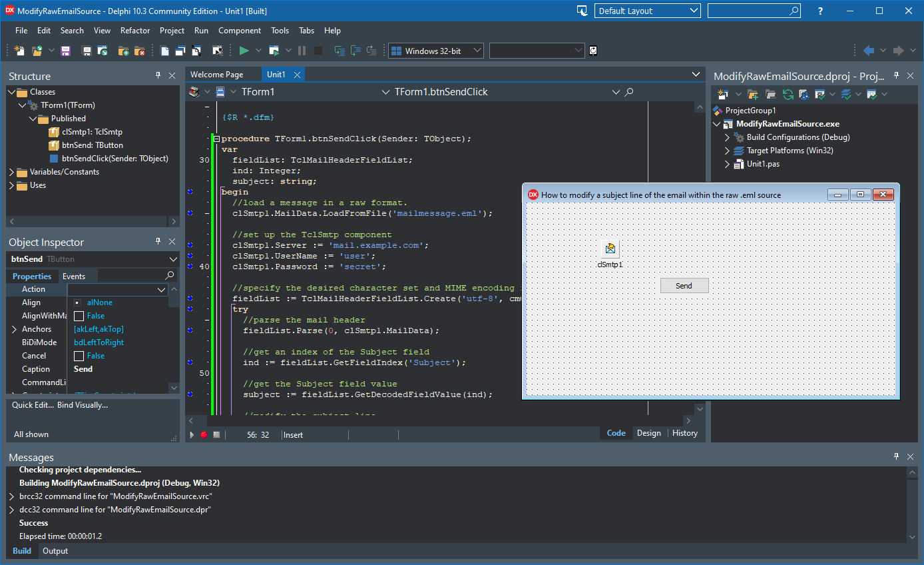924x565 pixels.
Task: Click the Remove file from project icon
Action: pyautogui.click(x=140, y=51)
